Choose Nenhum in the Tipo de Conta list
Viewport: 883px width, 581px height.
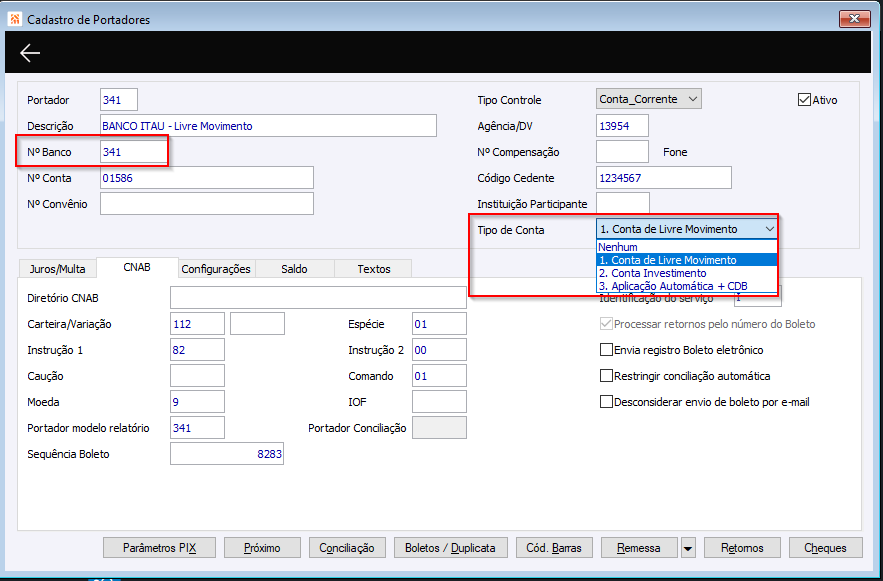tap(686, 247)
